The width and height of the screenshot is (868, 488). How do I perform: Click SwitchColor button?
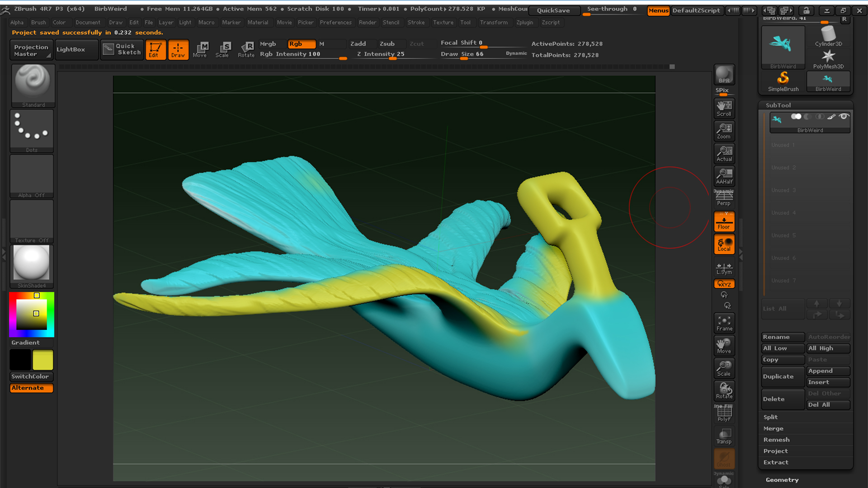(31, 376)
